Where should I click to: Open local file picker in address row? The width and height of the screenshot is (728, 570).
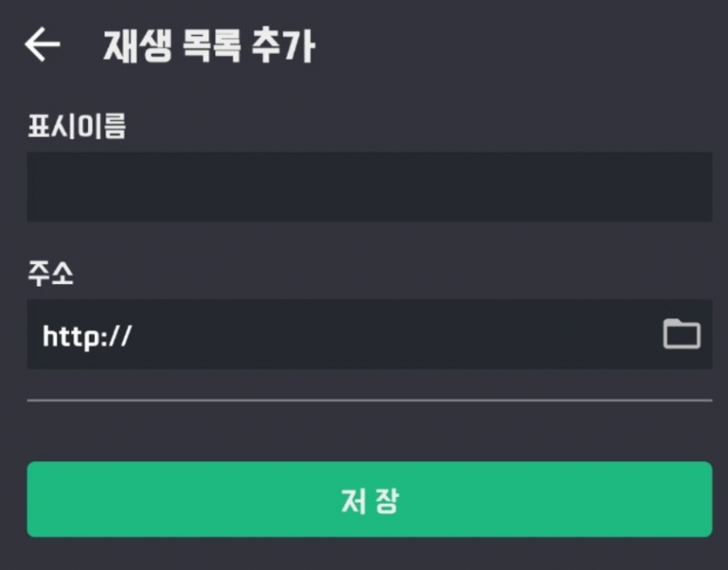click(682, 334)
